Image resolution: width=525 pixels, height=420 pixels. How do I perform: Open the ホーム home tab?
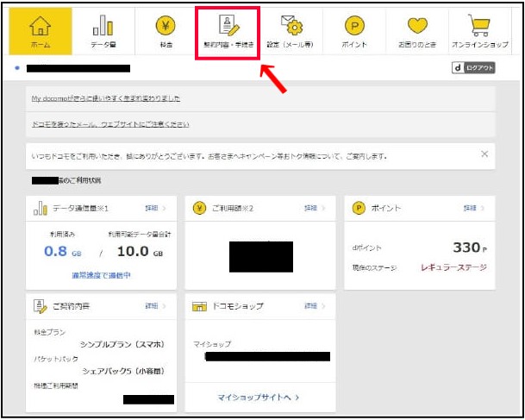pos(41,31)
